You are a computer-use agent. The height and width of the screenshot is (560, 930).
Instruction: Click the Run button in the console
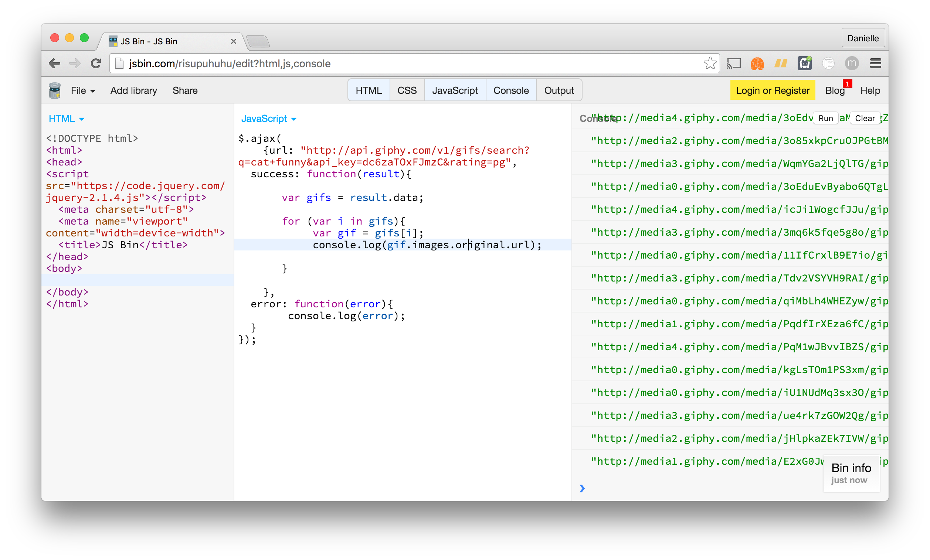pos(825,119)
